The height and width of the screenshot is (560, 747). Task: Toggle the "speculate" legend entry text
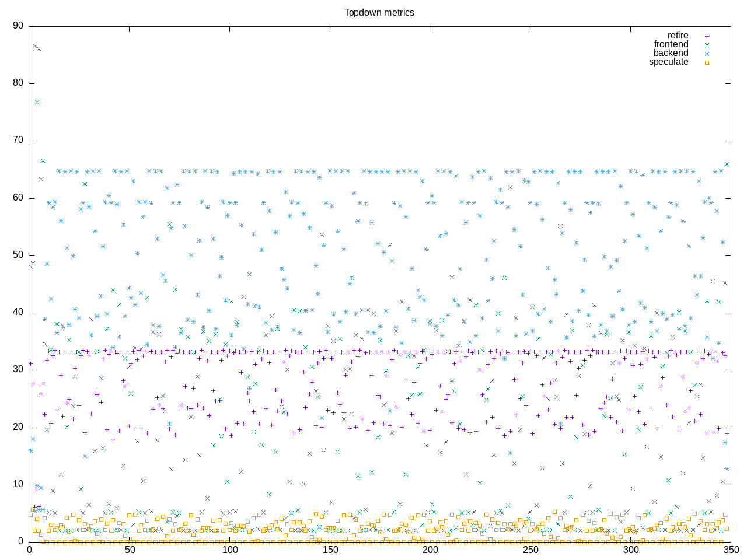click(x=668, y=62)
